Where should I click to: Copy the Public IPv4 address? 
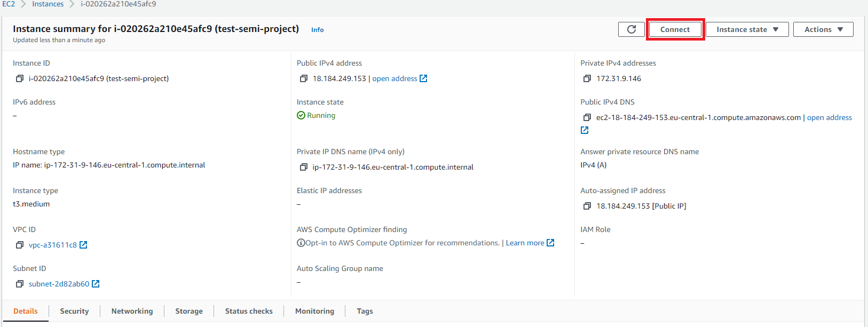[x=304, y=79]
